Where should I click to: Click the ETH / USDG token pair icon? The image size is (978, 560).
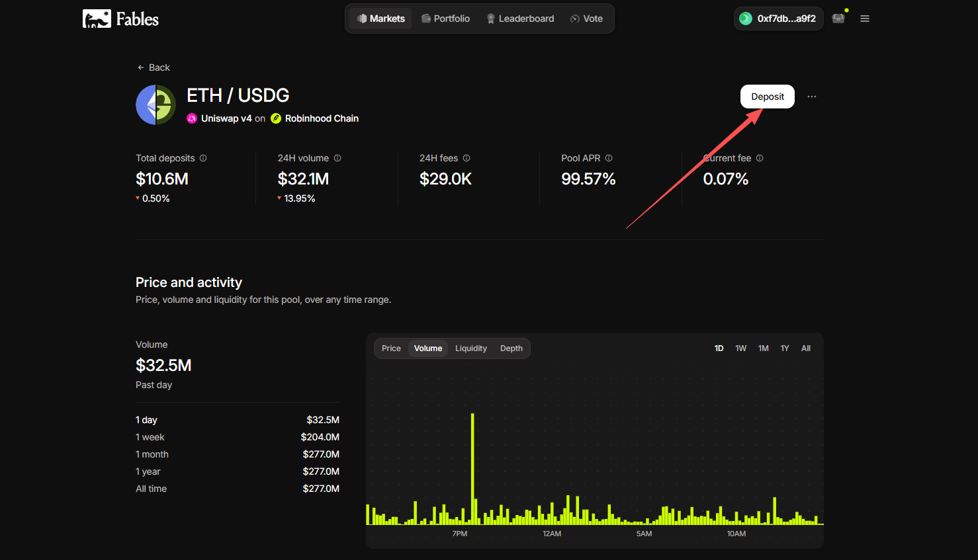coord(156,104)
